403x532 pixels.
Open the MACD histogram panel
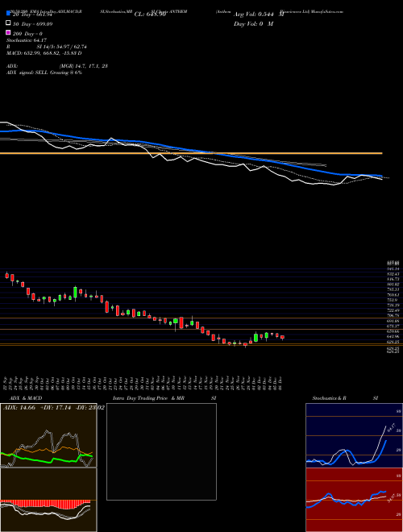click(x=48, y=500)
